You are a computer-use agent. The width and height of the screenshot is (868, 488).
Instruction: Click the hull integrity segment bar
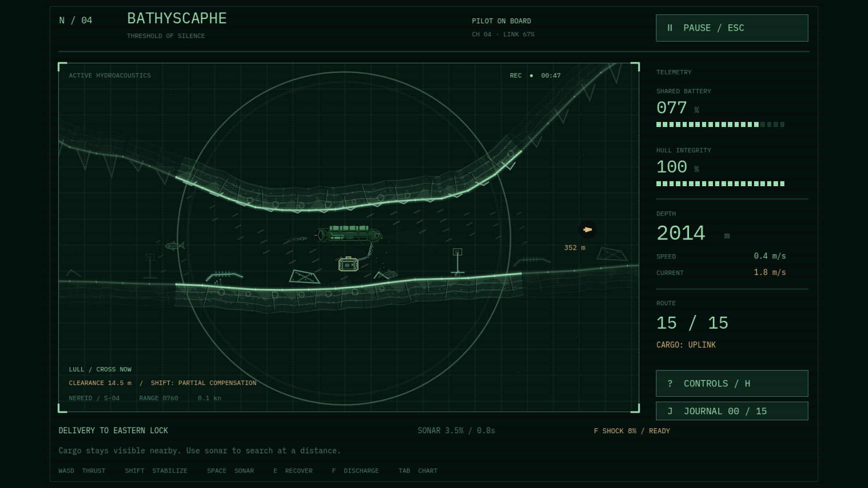pyautogui.click(x=720, y=184)
